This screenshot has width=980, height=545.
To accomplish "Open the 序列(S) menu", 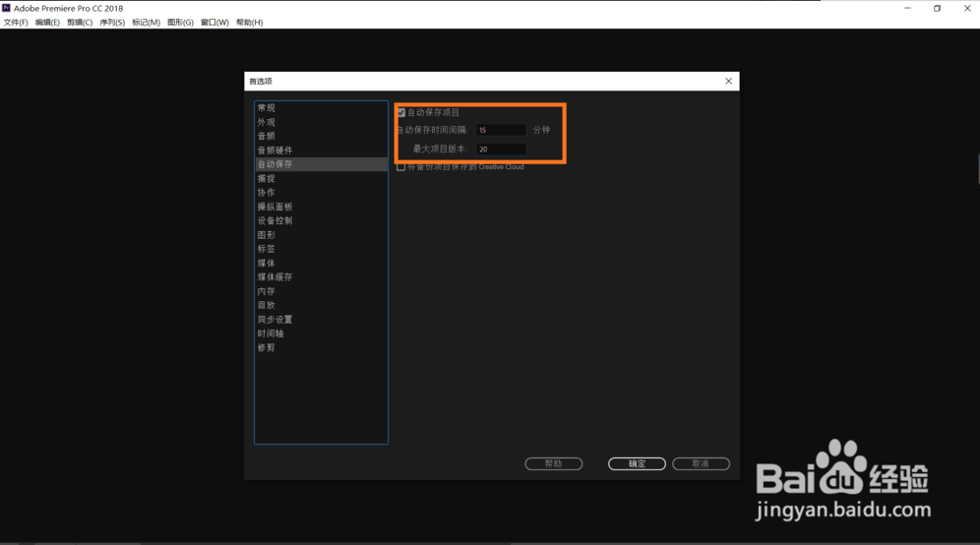I will pos(112,23).
